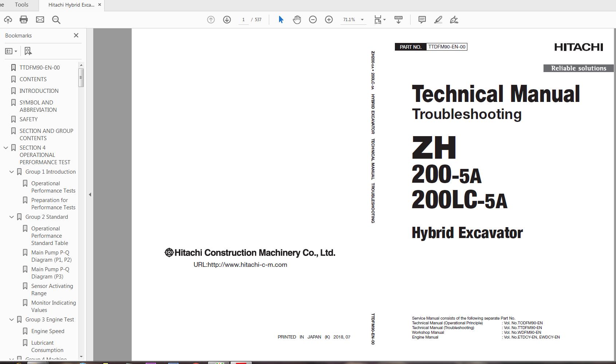Screen dimensions: 616x364
Task: Zoom in with the plus button
Action: pyautogui.click(x=329, y=20)
